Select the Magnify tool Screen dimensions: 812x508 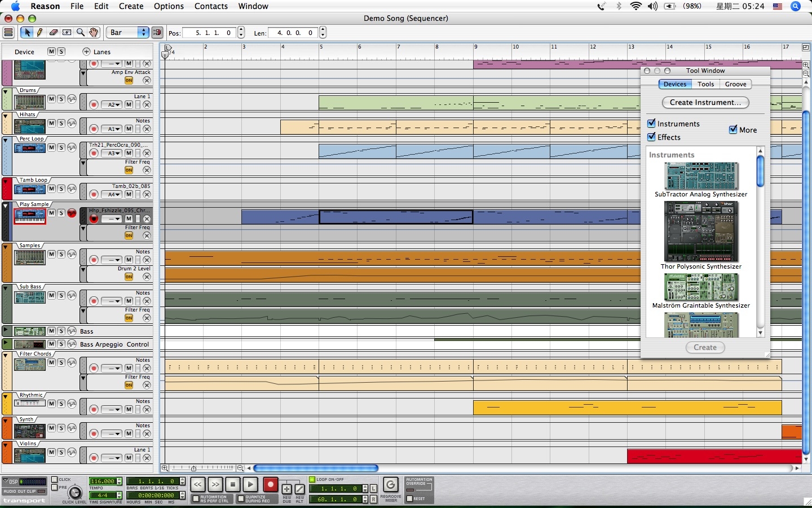pyautogui.click(x=80, y=33)
